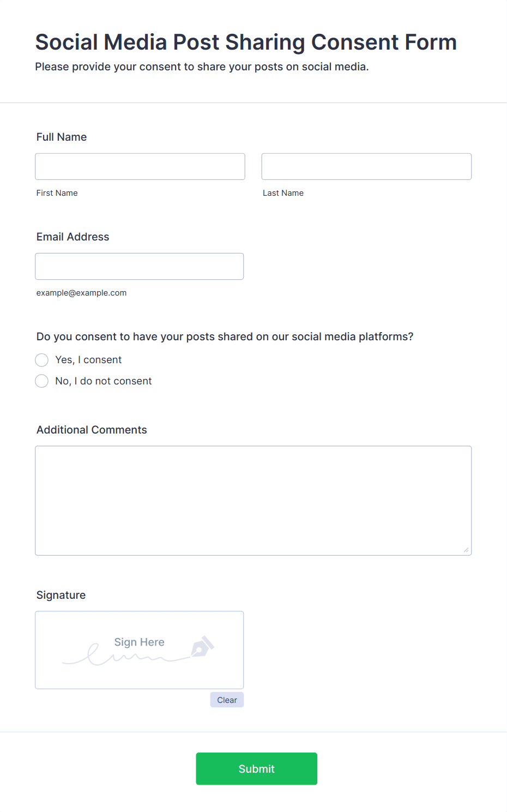Screen dimensions: 507x812
Task: Click the Additional Comments label
Action: click(92, 430)
